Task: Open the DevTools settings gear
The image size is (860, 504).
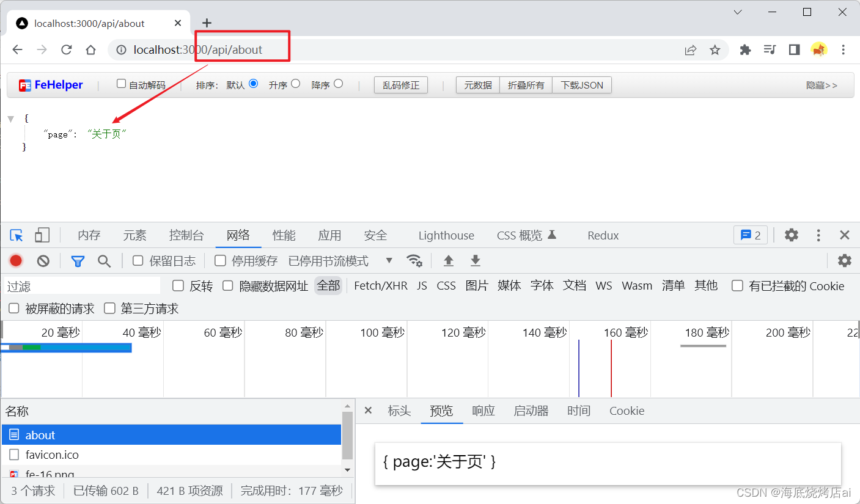Action: tap(792, 235)
